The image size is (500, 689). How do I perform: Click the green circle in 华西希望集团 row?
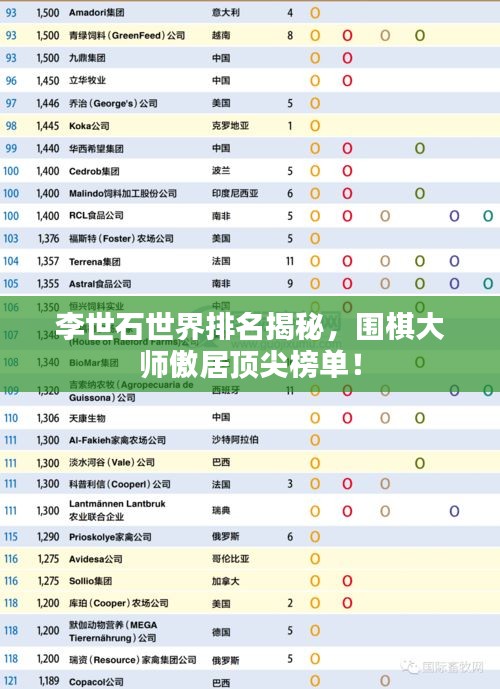(x=420, y=148)
